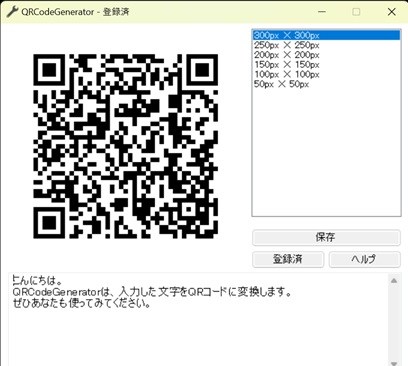
Task: Minimize the QRCodeGenerator window
Action: pos(322,12)
